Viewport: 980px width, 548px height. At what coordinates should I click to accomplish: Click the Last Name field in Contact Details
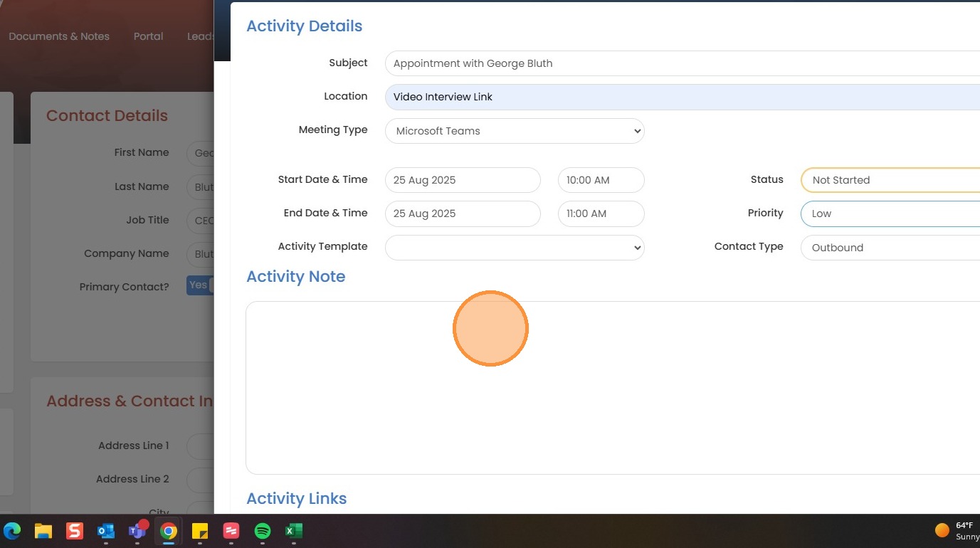(x=200, y=187)
